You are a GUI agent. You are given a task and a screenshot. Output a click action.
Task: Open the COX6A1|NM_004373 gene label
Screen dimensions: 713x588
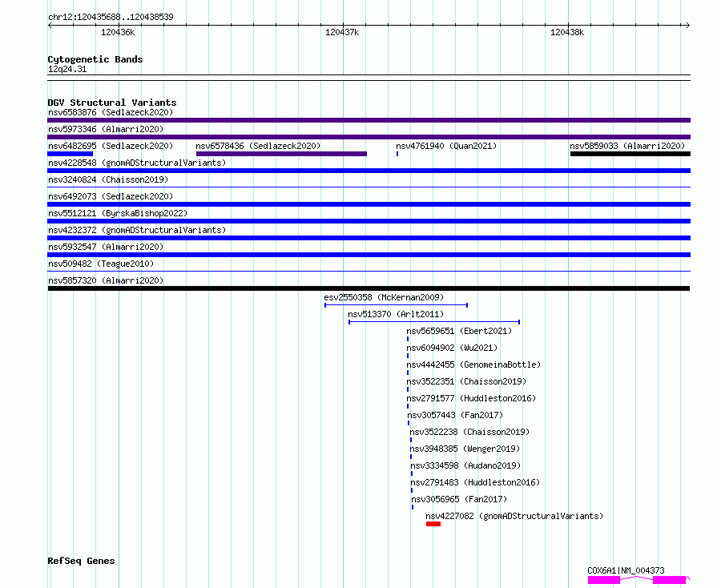click(x=626, y=570)
